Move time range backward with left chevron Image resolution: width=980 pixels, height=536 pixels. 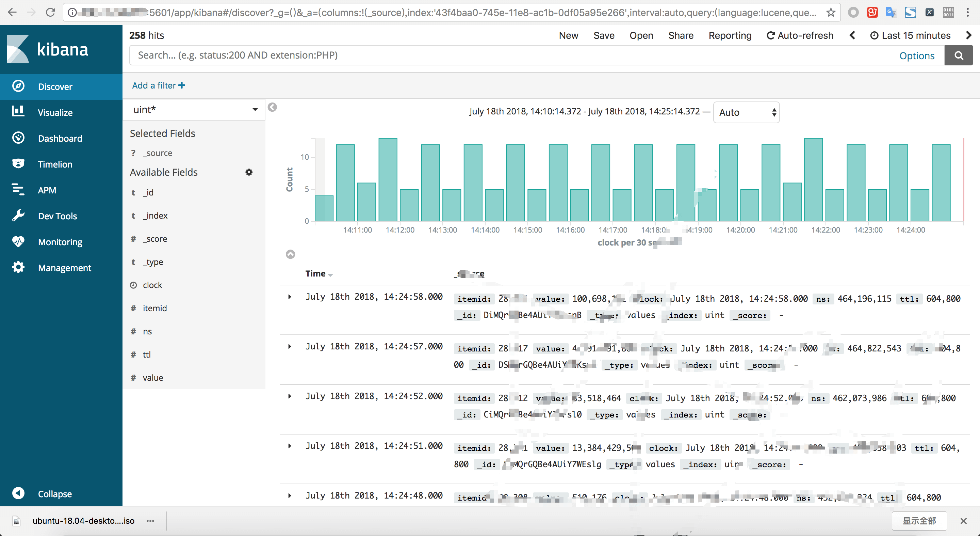coord(852,35)
